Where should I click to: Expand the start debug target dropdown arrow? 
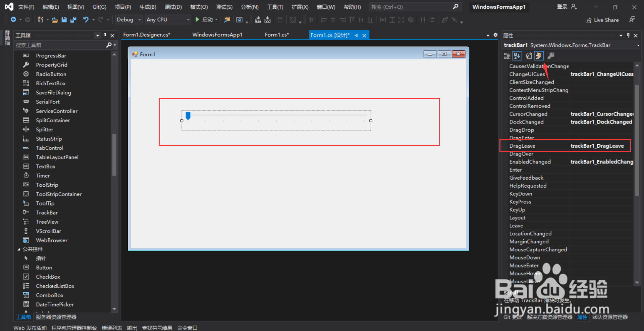pos(216,20)
